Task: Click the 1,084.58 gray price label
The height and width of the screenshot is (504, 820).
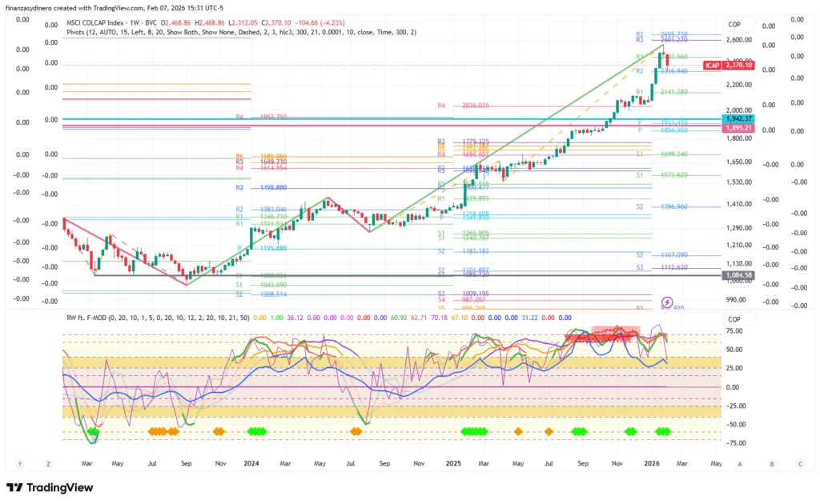Action: pos(738,275)
